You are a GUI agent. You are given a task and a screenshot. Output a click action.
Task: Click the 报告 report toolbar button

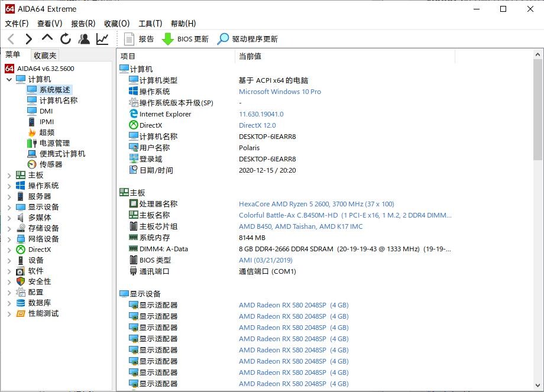pyautogui.click(x=139, y=39)
